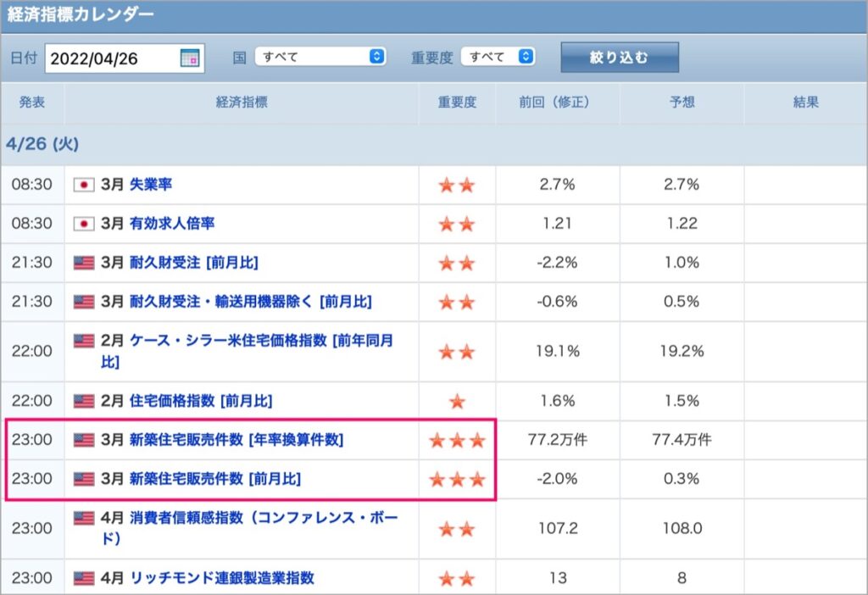Screen dimensions: 868x595
Task: Click the US flag beside 耐久財受注 [前月比]
Action: point(84,263)
